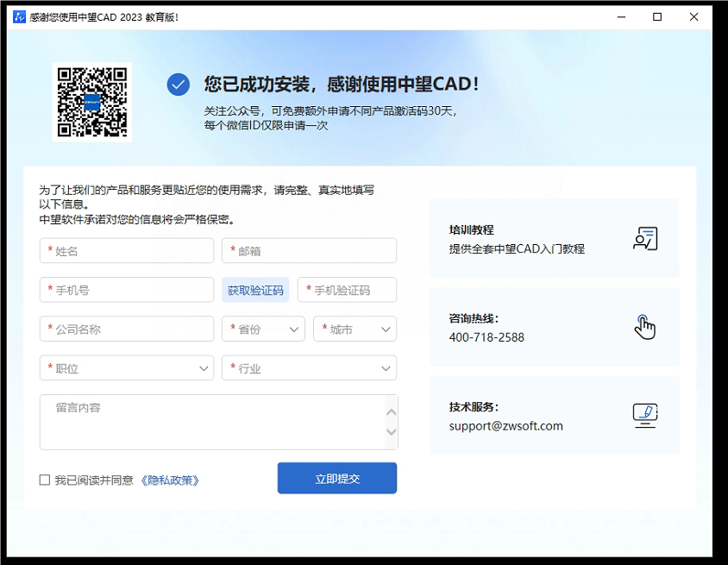Viewport: 728px width, 565px height.
Task: Click the message box scroll down arrow
Action: [x=392, y=432]
